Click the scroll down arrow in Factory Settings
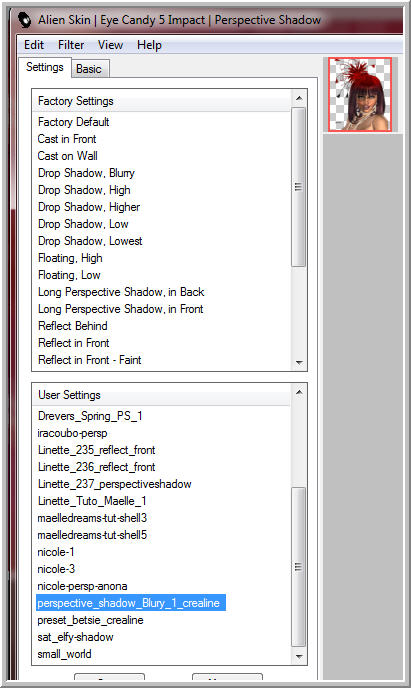Image resolution: width=411 pixels, height=688 pixels. tap(299, 363)
